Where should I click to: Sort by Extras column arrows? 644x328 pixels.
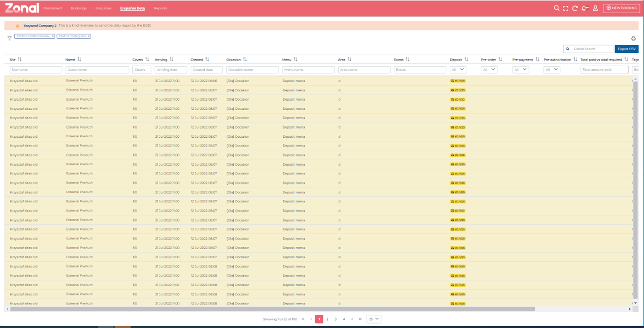click(407, 59)
